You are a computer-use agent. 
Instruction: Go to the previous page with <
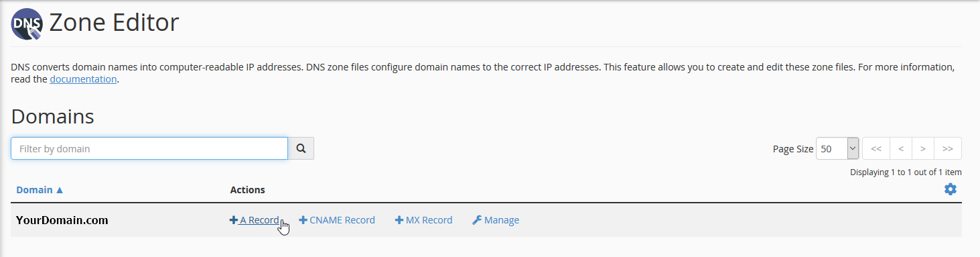pos(901,149)
